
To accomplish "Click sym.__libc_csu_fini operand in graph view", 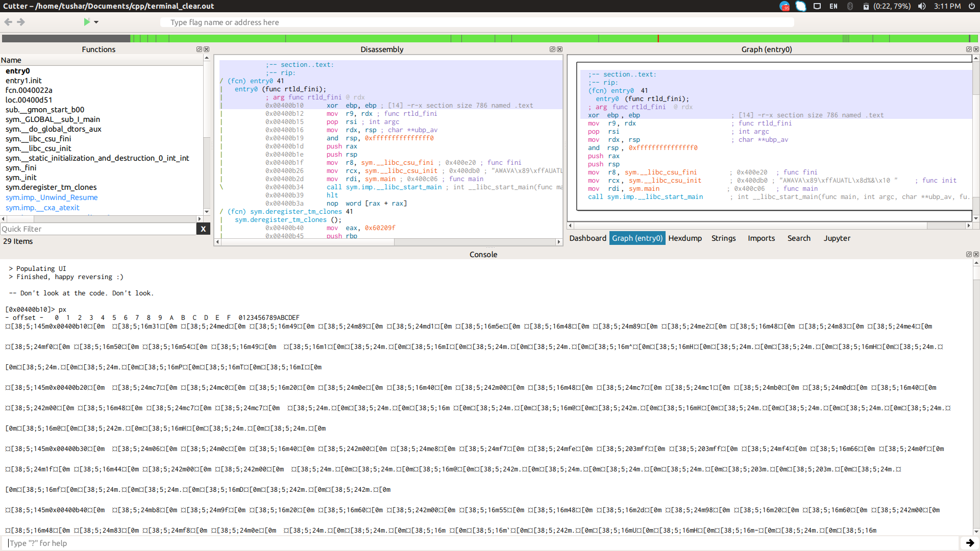I will coord(660,172).
